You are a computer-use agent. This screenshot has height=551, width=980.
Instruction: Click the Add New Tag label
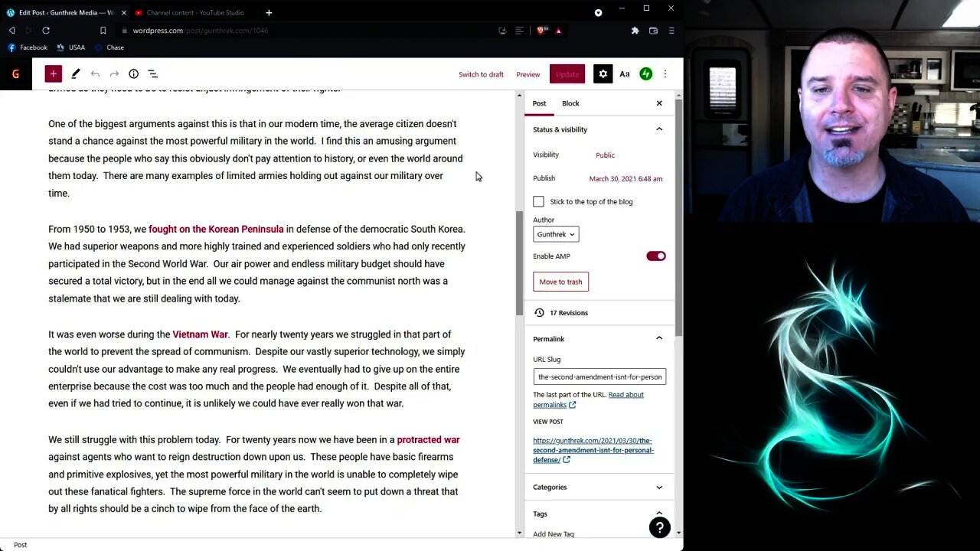tap(554, 534)
